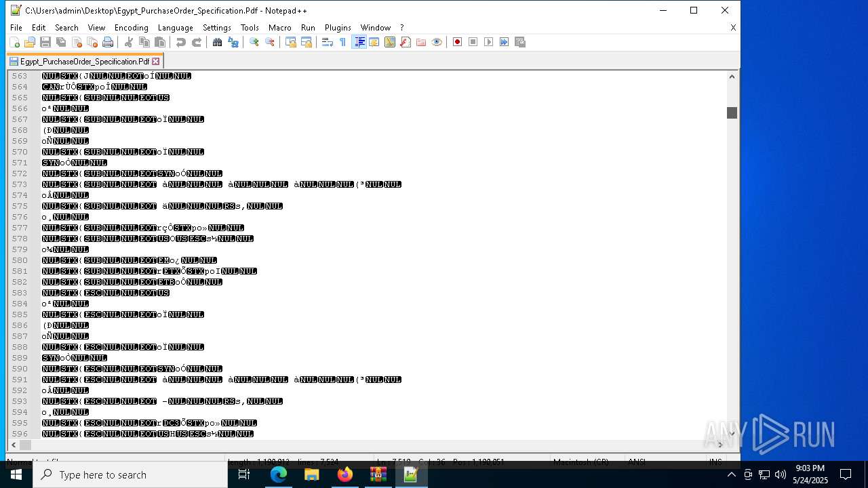Open the Encoding menu
Viewport: 868px width, 488px height.
[x=132, y=28]
